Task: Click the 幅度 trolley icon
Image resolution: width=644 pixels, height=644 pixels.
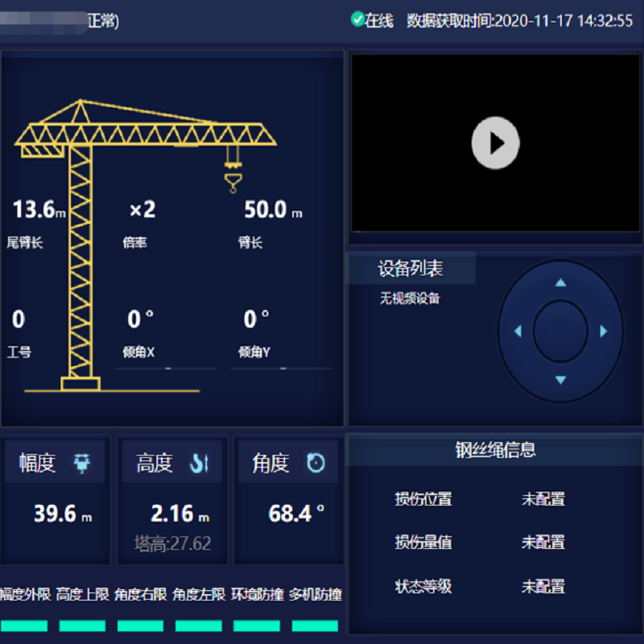Action: coord(82,463)
